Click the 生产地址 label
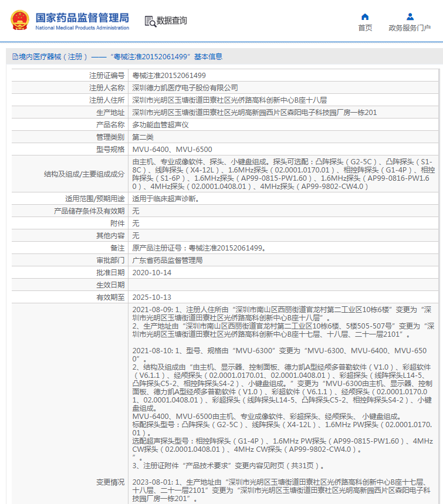 (x=110, y=113)
